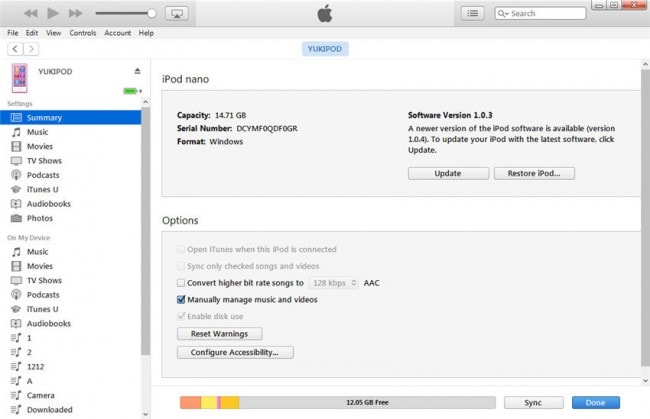Click the sidebar scroll up arrow
The width and height of the screenshot is (650, 419).
coord(146,102)
